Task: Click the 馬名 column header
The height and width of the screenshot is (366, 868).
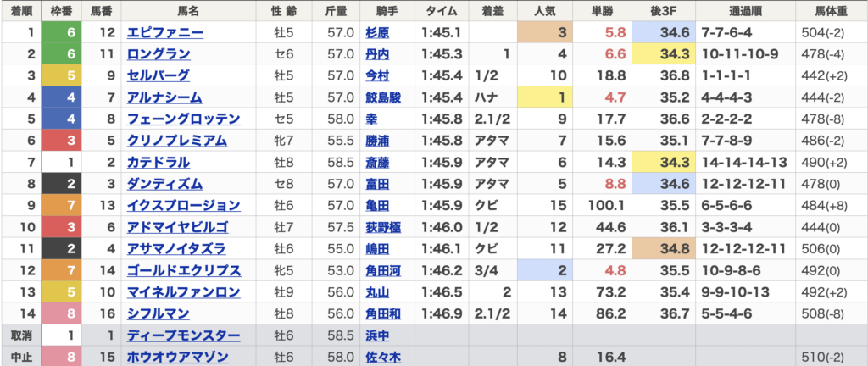Action: (188, 10)
